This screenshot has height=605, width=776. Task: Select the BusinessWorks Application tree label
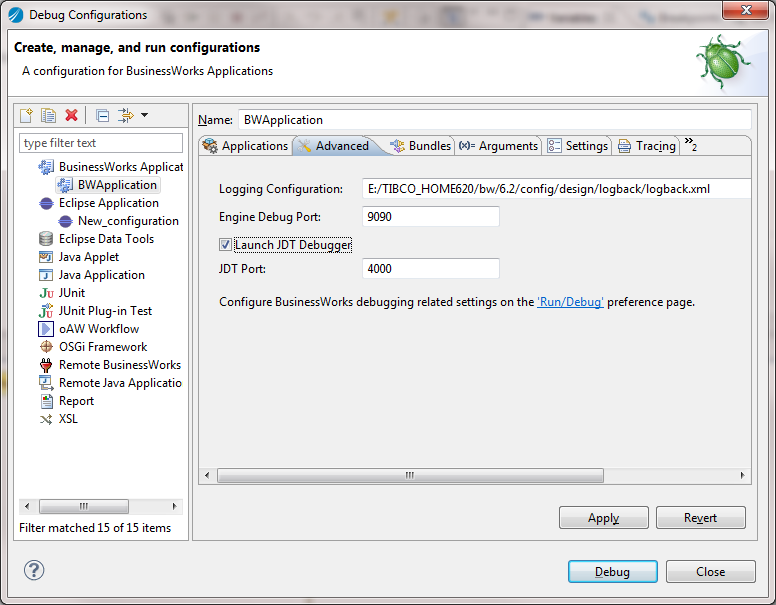point(121,167)
